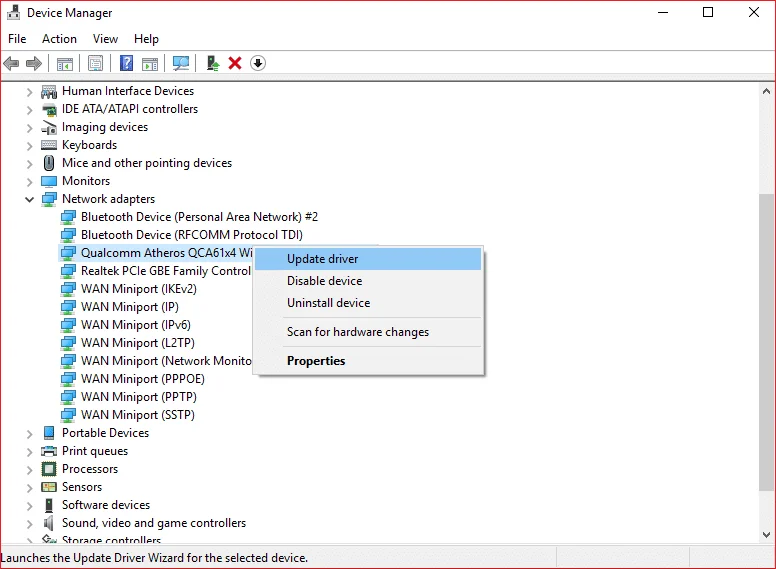Expand the Sensors node
This screenshot has height=569, width=776.
30,488
